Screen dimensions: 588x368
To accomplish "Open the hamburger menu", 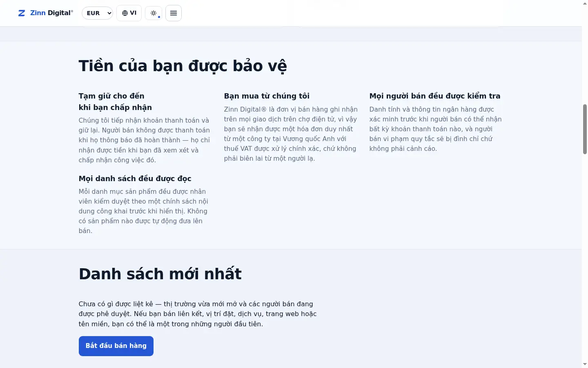I will click(174, 13).
